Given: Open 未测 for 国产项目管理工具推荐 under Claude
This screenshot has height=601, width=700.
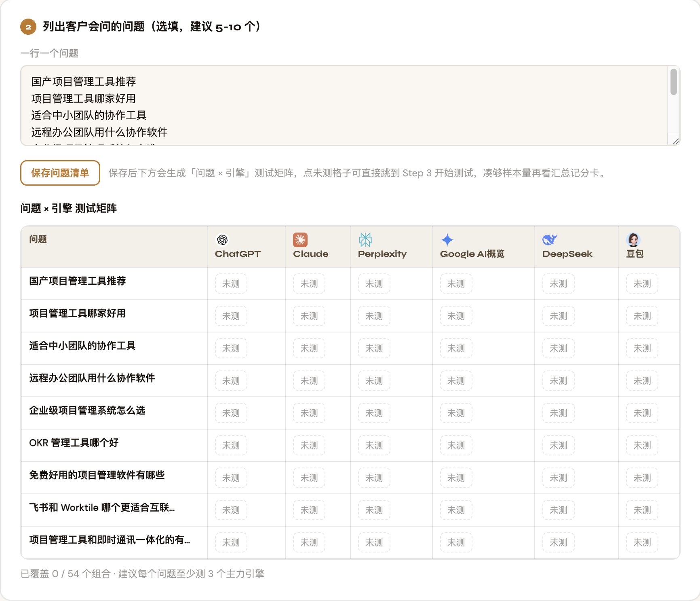Looking at the screenshot, I should [309, 284].
